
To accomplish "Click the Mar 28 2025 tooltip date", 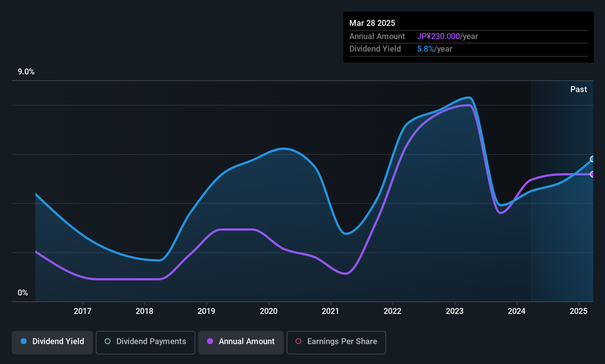I will click(372, 23).
